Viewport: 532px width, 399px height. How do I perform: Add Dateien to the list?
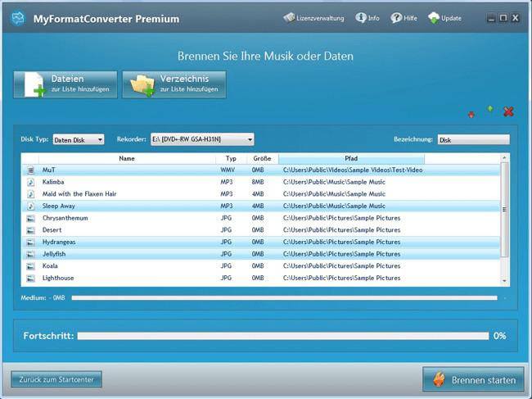[65, 84]
